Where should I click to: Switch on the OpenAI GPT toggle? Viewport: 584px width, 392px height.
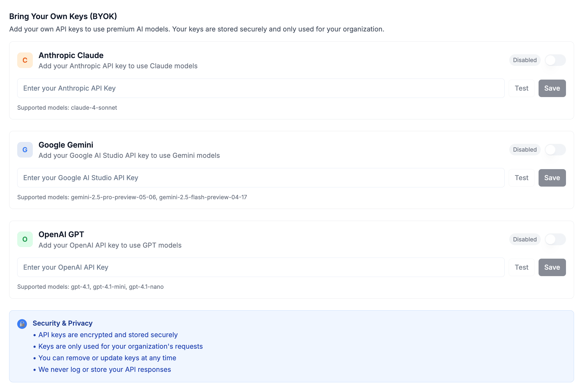[555, 239]
